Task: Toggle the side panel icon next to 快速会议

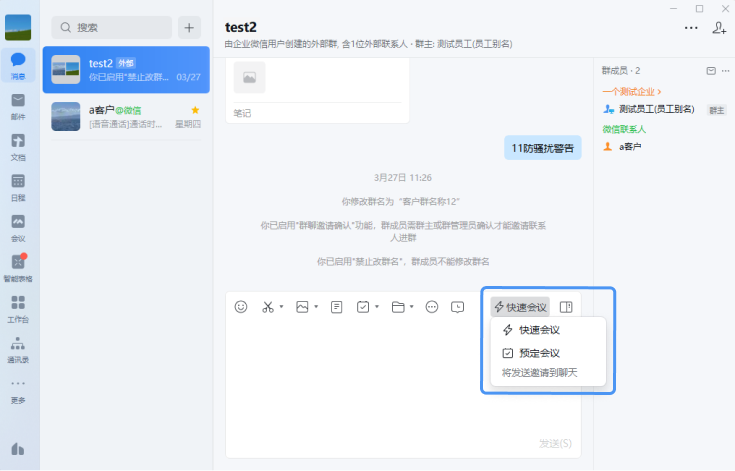Action: 565,307
